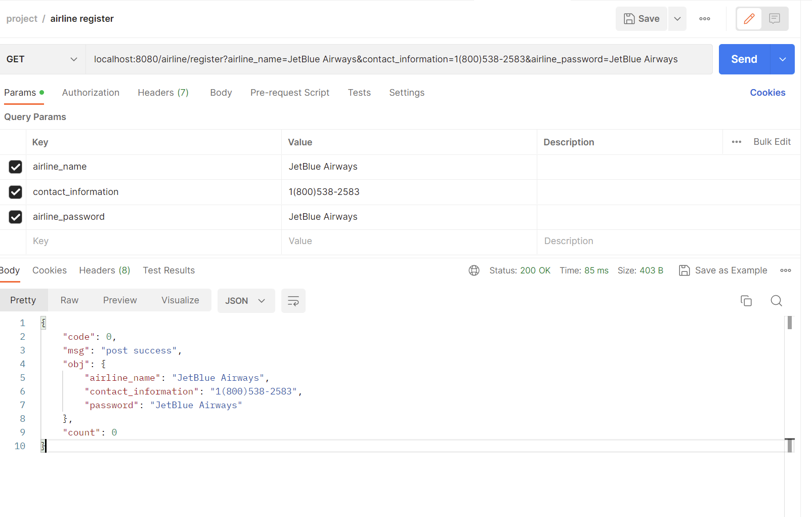Image resolution: width=812 pixels, height=517 pixels.
Task: Uncheck the airline_name parameter checkbox
Action: tap(16, 167)
